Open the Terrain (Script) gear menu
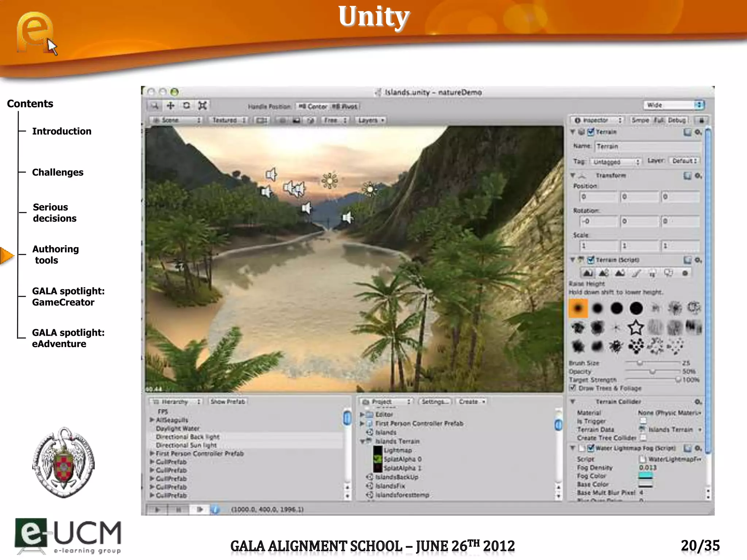747x560 pixels. click(x=698, y=260)
